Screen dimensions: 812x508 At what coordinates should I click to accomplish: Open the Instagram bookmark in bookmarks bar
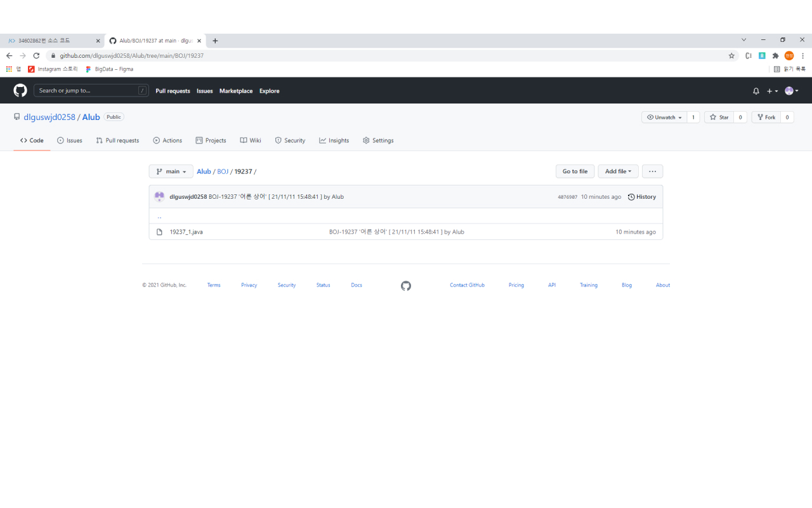point(53,69)
